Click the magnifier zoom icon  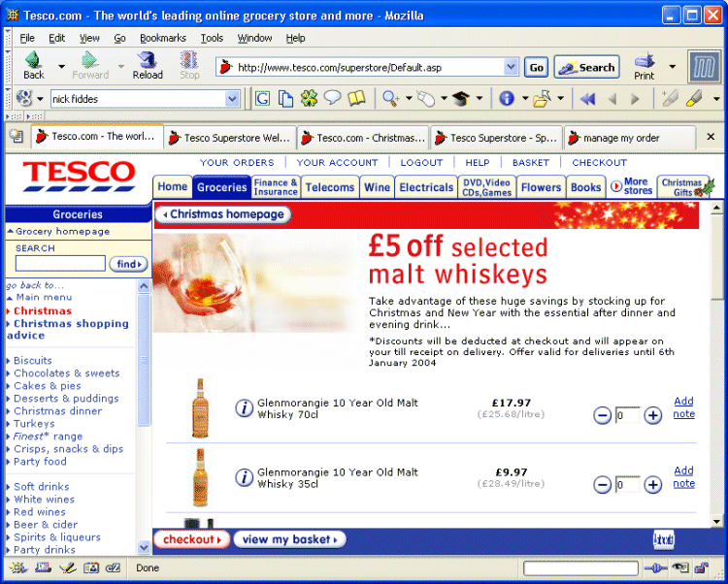(391, 98)
